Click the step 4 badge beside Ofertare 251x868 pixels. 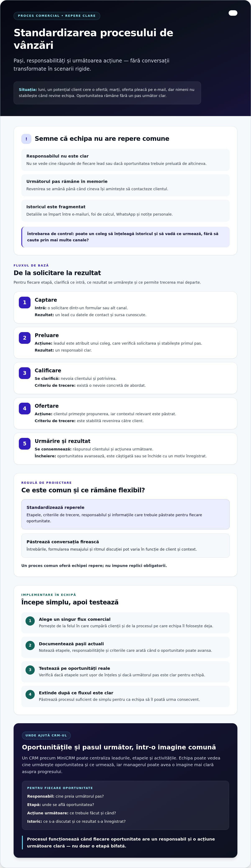pos(24,408)
